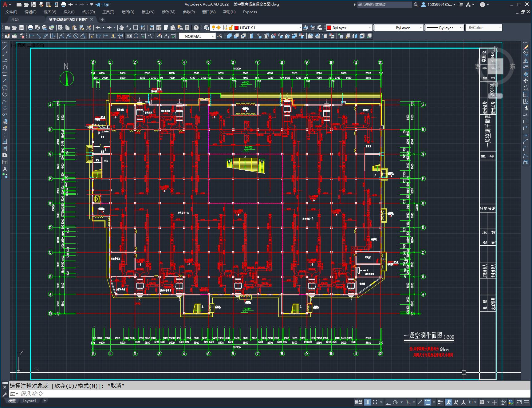Select the Rectangle draw tool

pyautogui.click(x=5, y=74)
